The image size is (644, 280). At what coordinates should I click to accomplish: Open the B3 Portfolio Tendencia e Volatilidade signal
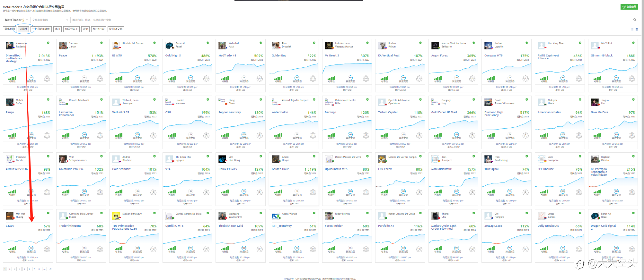(x=599, y=172)
